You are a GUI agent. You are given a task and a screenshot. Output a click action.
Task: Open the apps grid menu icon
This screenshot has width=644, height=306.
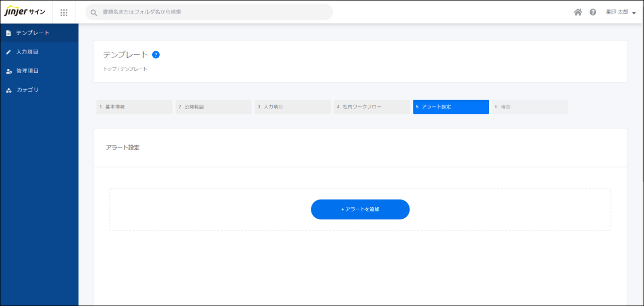tap(64, 13)
